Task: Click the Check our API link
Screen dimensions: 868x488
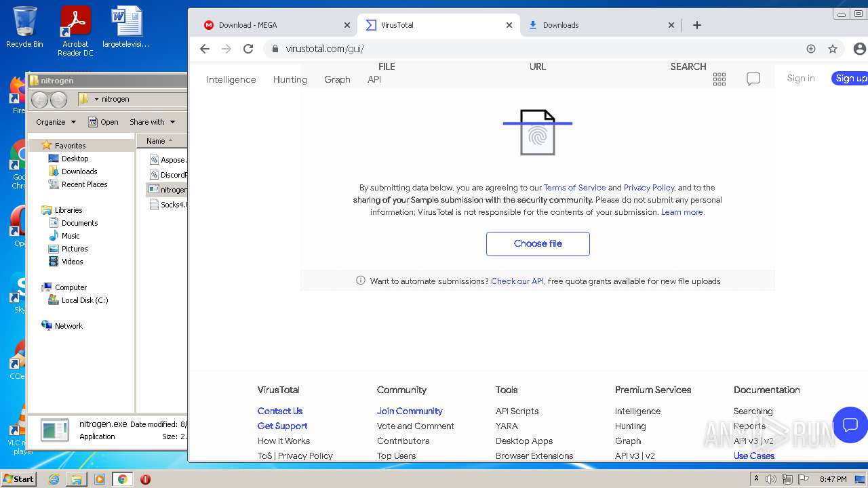Action: pyautogui.click(x=517, y=281)
